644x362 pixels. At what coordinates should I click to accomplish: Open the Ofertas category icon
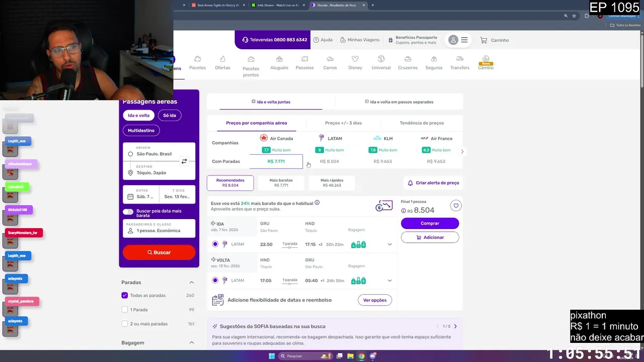222,59
